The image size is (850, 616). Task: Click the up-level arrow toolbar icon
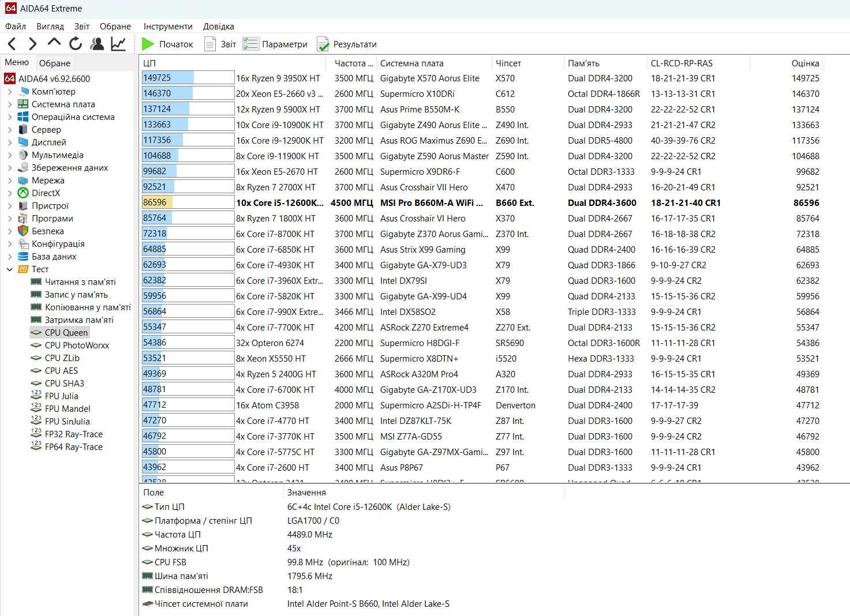pyautogui.click(x=54, y=43)
